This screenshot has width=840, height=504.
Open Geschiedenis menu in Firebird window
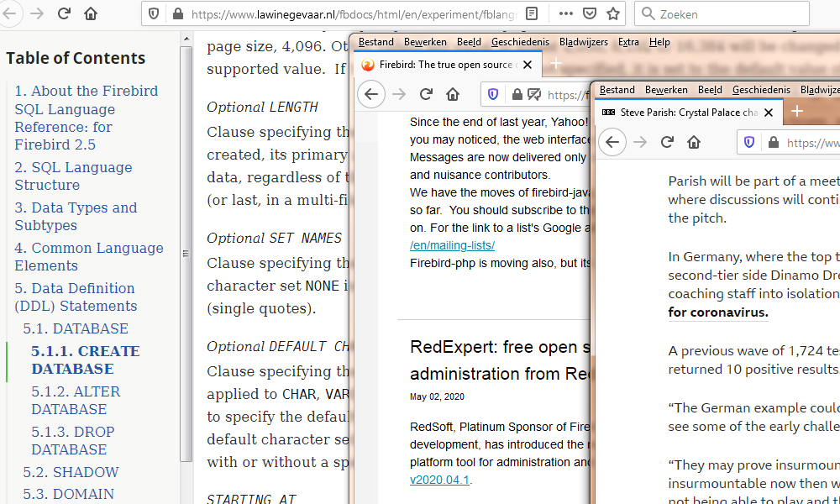click(520, 42)
